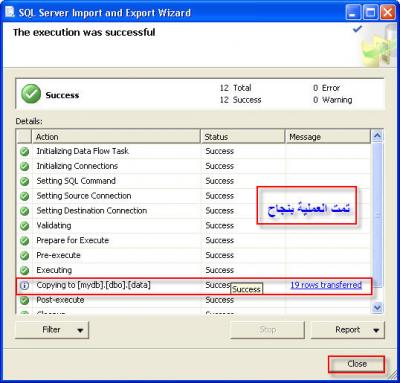Click the '12 Success' summary text
Screen dimensions: 400x383
(x=240, y=100)
